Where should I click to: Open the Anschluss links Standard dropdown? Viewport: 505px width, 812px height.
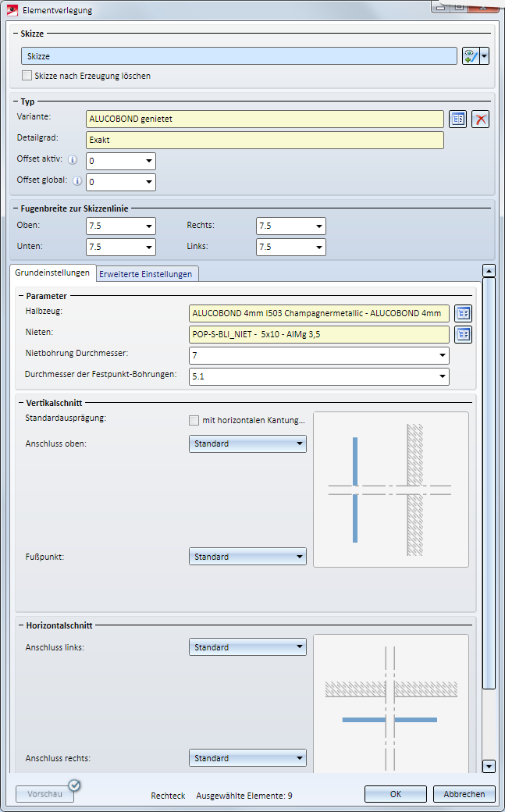tap(247, 647)
